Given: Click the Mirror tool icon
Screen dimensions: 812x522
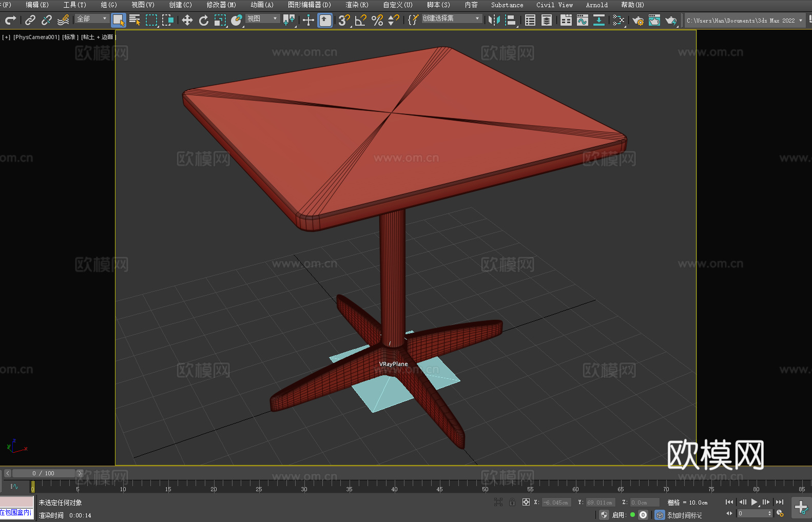Looking at the screenshot, I should pyautogui.click(x=494, y=20).
